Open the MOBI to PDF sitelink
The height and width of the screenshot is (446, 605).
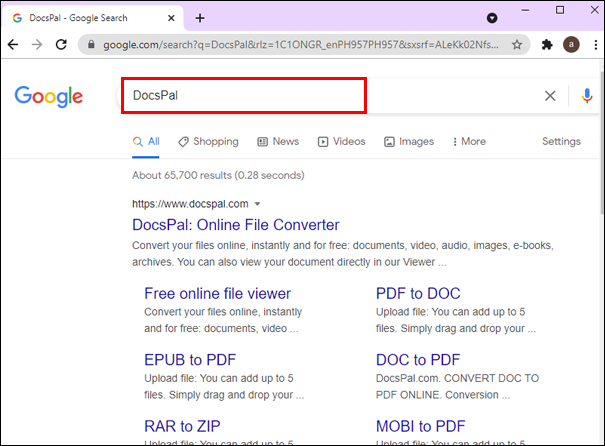pyautogui.click(x=421, y=426)
